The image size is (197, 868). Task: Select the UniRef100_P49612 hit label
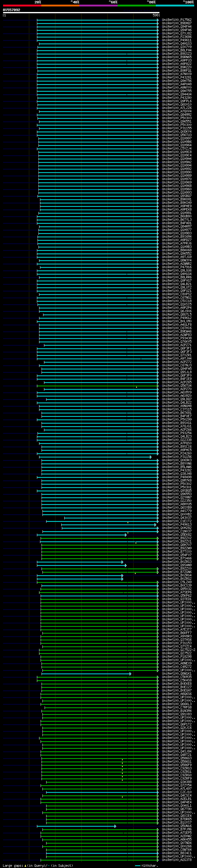pyautogui.click(x=176, y=318)
